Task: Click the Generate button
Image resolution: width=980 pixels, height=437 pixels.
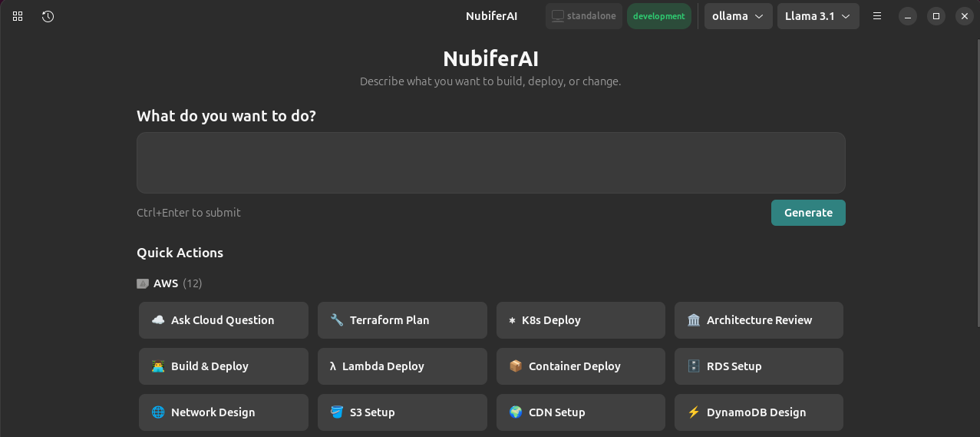Action: point(808,213)
